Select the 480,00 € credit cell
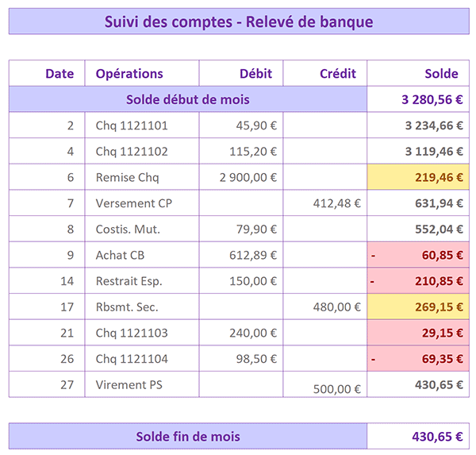476x455 pixels. [324, 307]
